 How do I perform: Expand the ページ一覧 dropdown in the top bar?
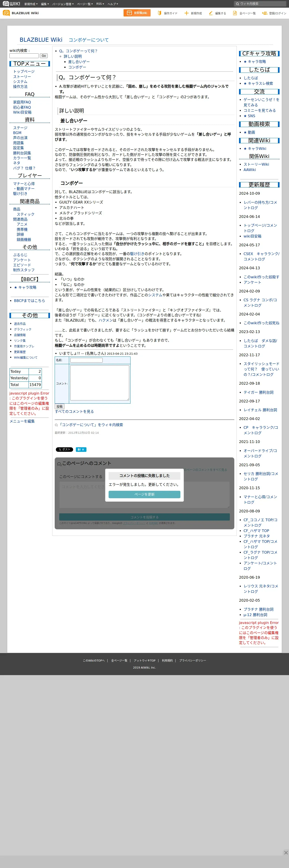coord(85,4)
